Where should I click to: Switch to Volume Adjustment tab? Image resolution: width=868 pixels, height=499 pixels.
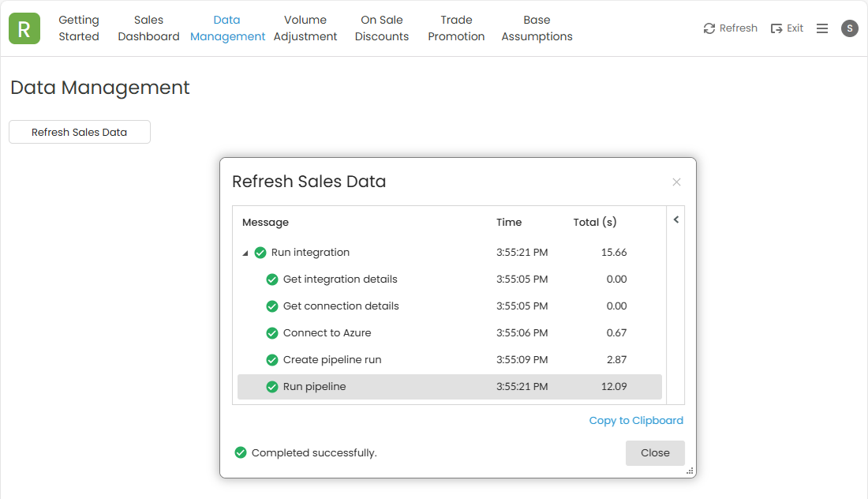coord(305,28)
